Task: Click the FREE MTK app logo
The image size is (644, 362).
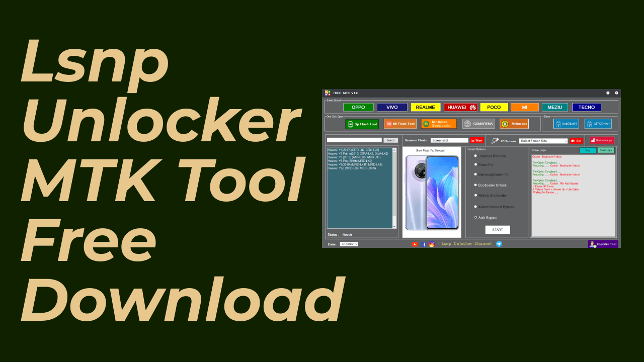Action: pyautogui.click(x=328, y=93)
